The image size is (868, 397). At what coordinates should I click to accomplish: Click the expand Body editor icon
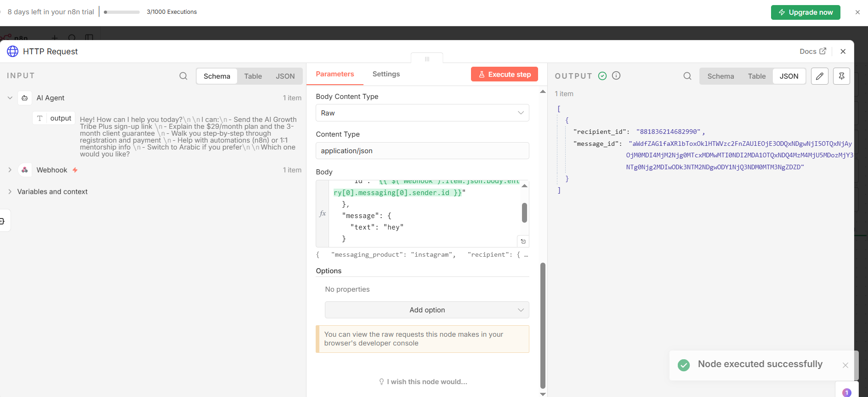pos(523,242)
